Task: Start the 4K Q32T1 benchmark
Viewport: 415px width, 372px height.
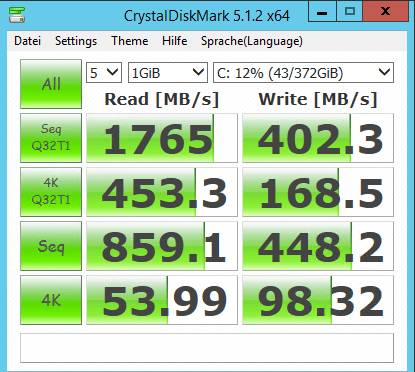Action: point(51,192)
